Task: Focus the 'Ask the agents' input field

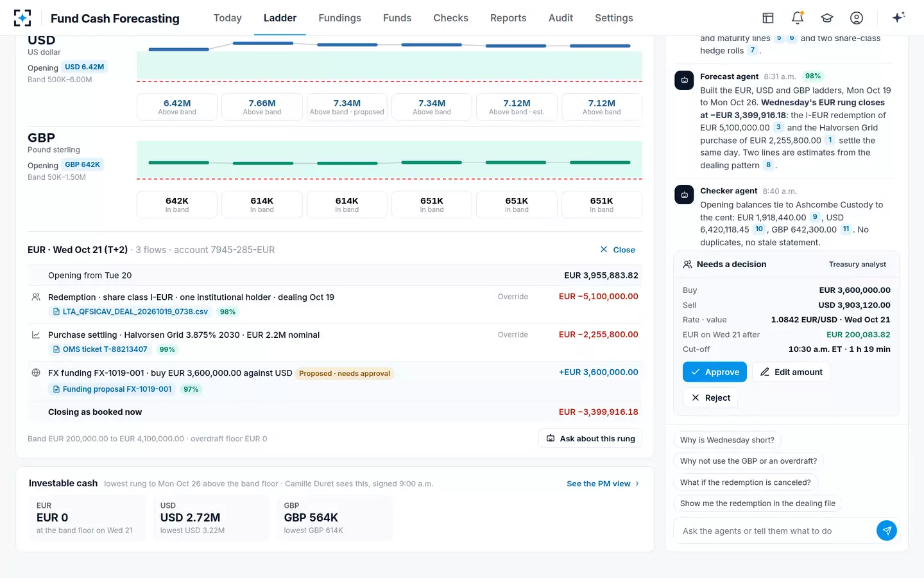Action: click(775, 531)
